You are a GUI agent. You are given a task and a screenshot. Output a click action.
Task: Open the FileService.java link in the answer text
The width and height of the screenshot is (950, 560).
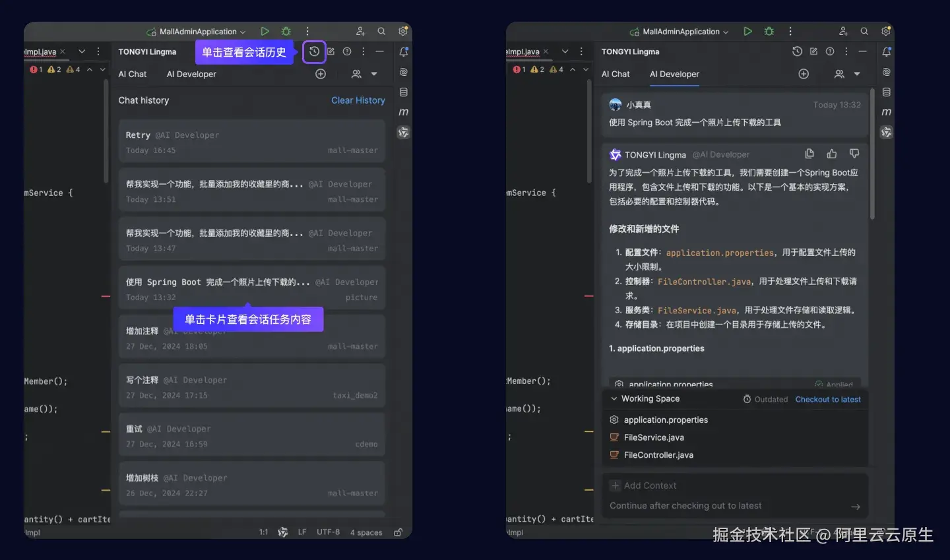(697, 311)
